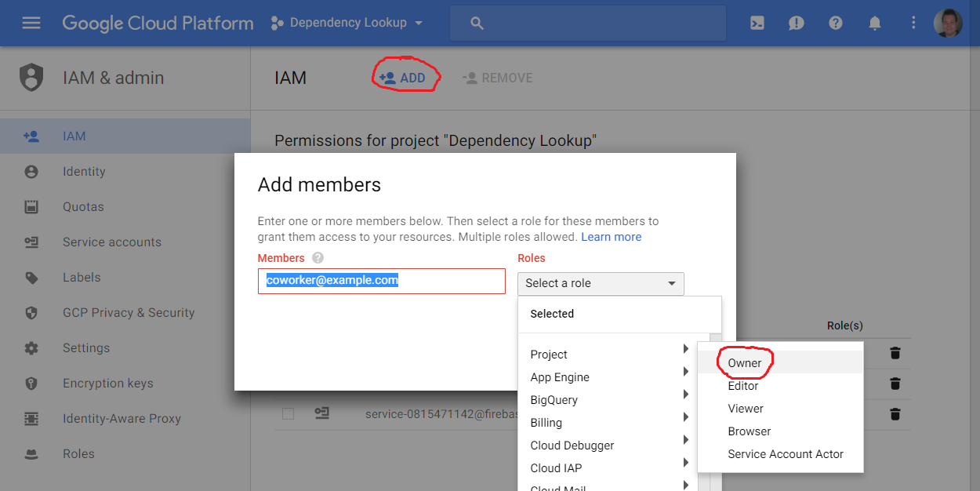The width and height of the screenshot is (980, 491).
Task: Open Identity in the sidebar
Action: 125,172
